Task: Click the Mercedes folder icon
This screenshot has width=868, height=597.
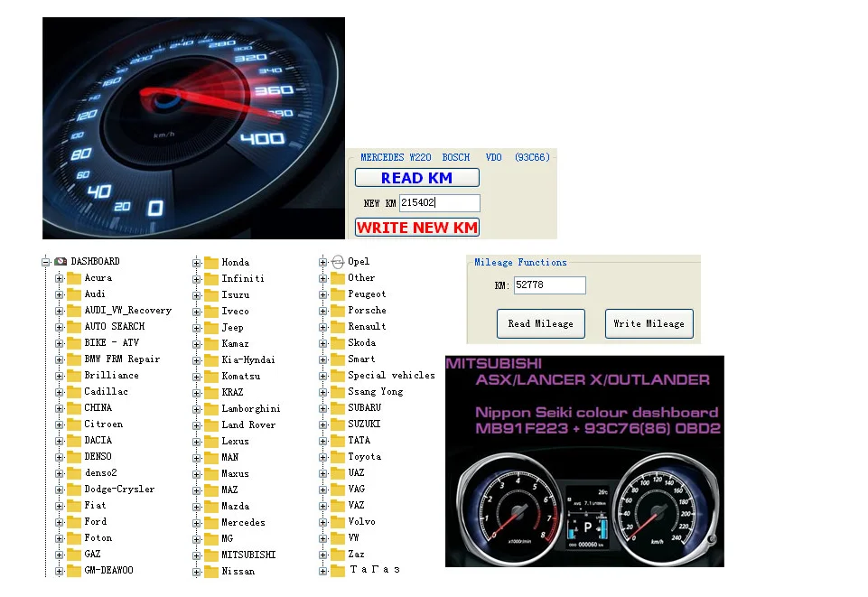Action: coord(211,523)
